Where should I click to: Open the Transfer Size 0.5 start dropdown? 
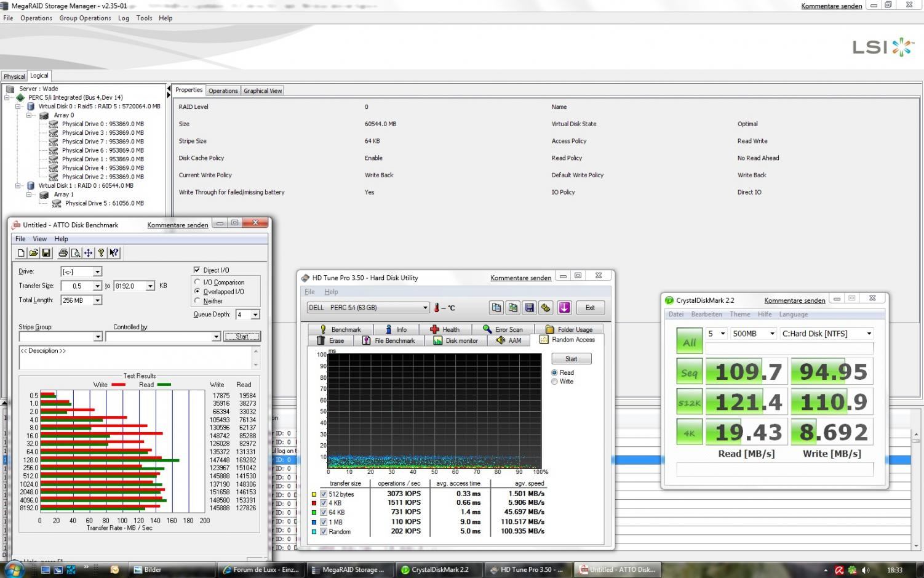click(97, 286)
